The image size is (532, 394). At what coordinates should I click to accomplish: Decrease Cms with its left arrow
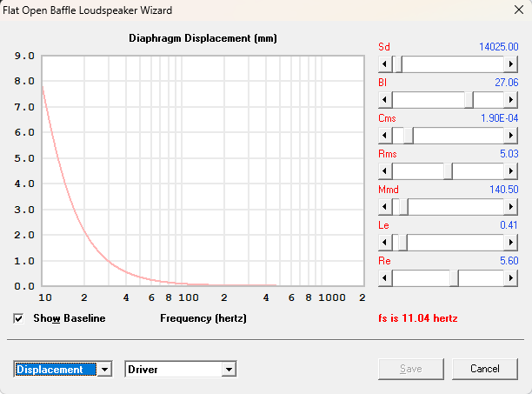click(385, 136)
